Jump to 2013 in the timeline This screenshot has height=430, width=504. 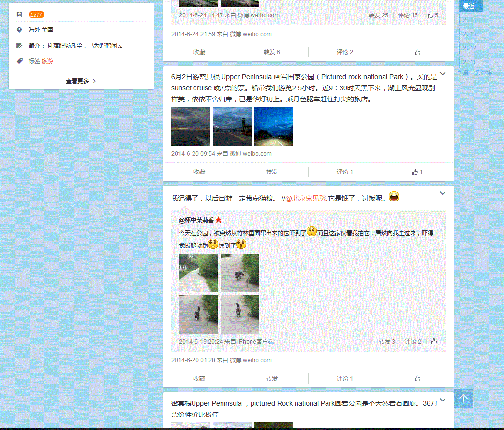click(x=469, y=34)
